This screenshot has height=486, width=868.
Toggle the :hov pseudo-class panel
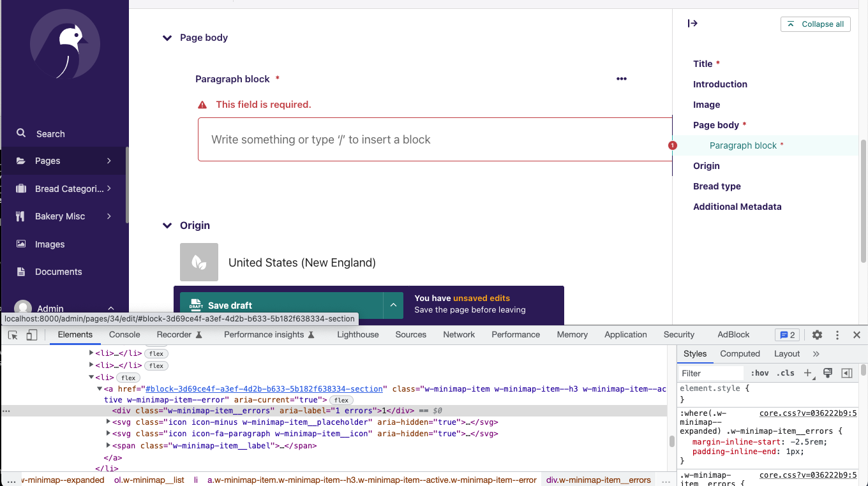click(759, 373)
